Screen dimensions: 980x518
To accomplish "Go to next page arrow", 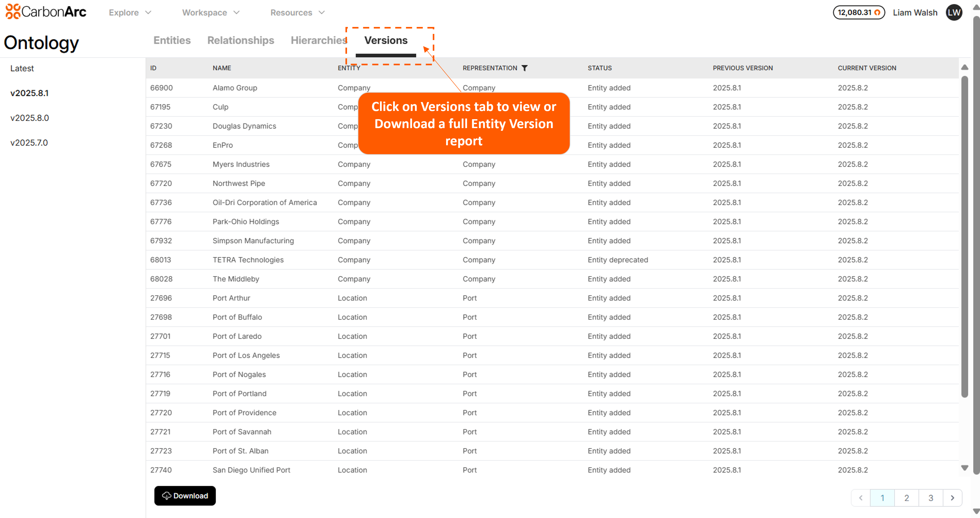I will 953,498.
